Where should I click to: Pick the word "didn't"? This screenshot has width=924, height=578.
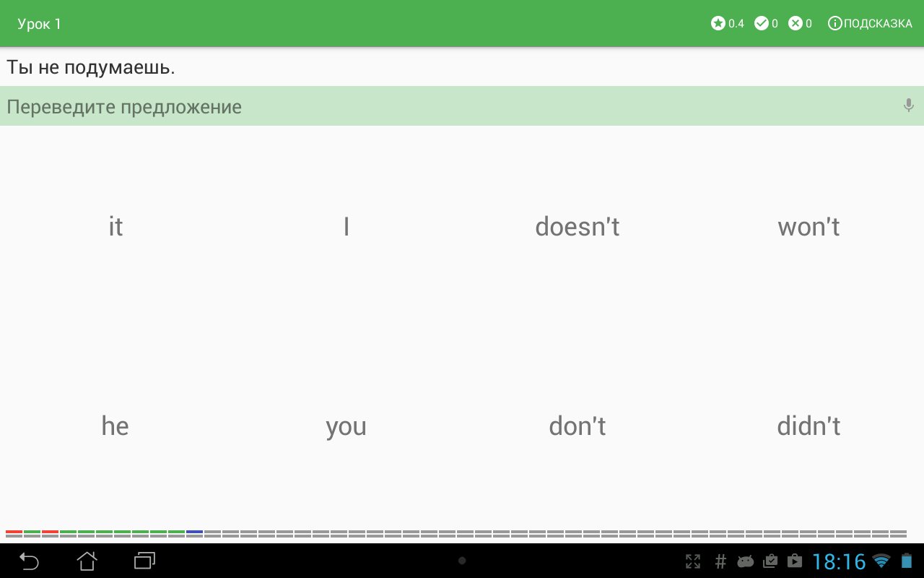coord(808,426)
